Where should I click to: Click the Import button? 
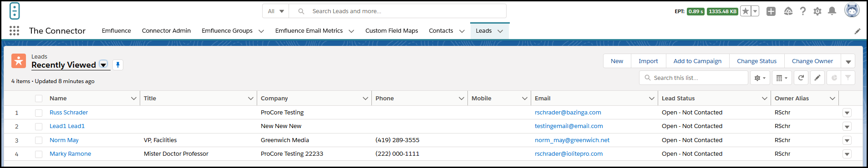[x=648, y=61]
